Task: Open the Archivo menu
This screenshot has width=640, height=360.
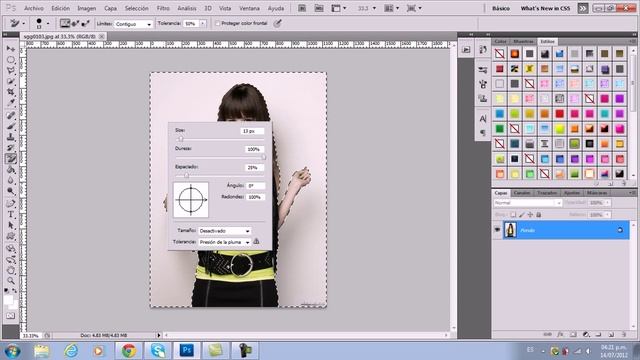Action: click(x=34, y=8)
